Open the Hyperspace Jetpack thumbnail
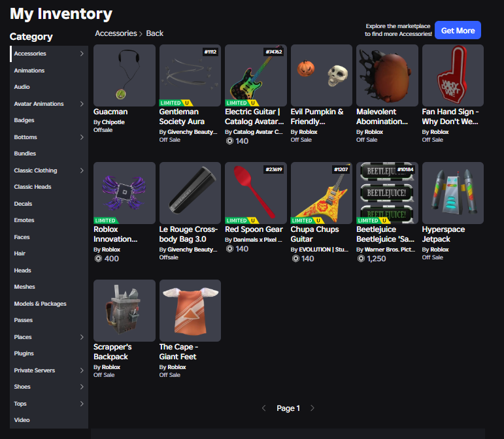 coord(453,193)
